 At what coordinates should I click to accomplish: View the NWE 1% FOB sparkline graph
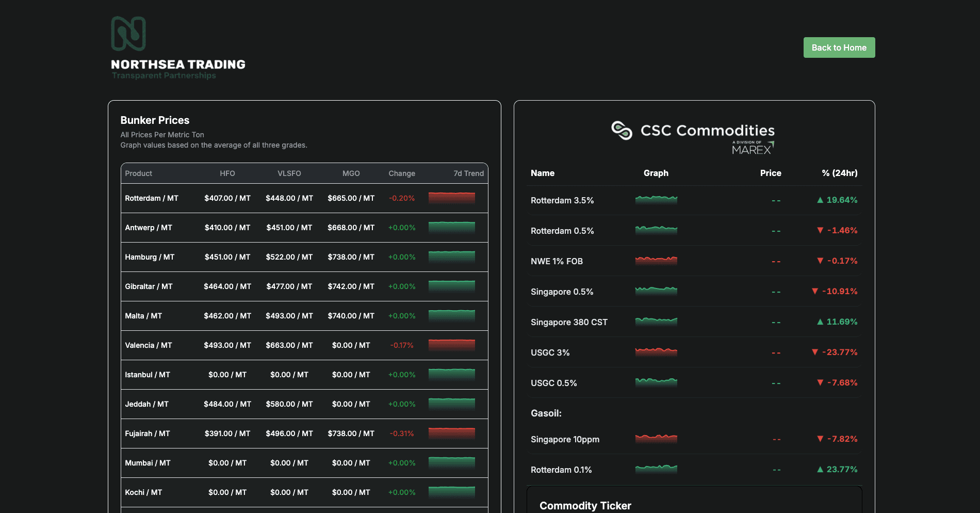pos(656,260)
